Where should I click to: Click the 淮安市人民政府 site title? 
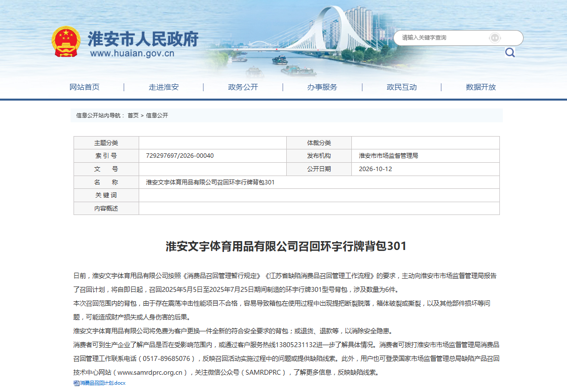pos(143,38)
